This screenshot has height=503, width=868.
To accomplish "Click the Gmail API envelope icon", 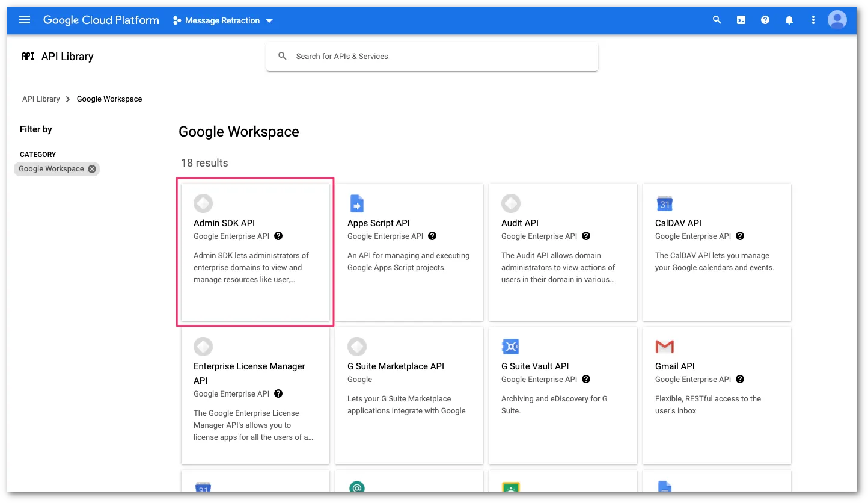I will (664, 347).
